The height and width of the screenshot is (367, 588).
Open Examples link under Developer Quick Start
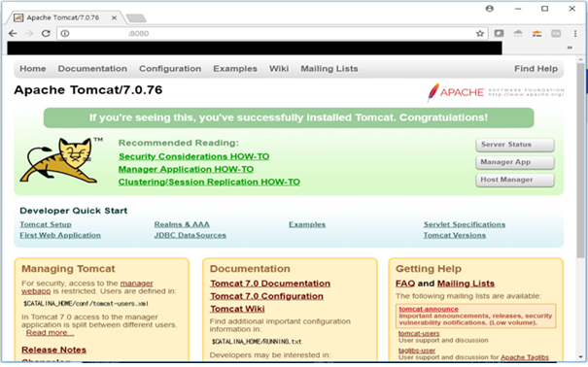307,224
